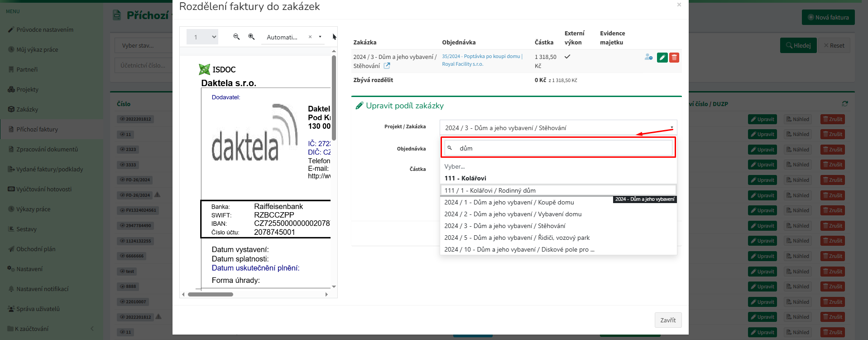The height and width of the screenshot is (340, 868).
Task: Expand the Automati... zoom mode dropdown
Action: pyautogui.click(x=320, y=37)
